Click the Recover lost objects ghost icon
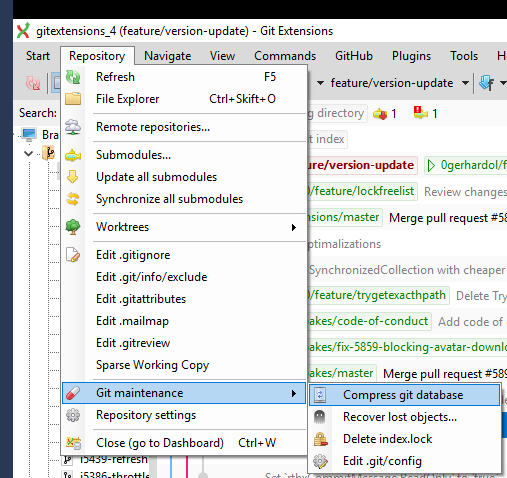Image resolution: width=507 pixels, height=478 pixels. click(320, 417)
